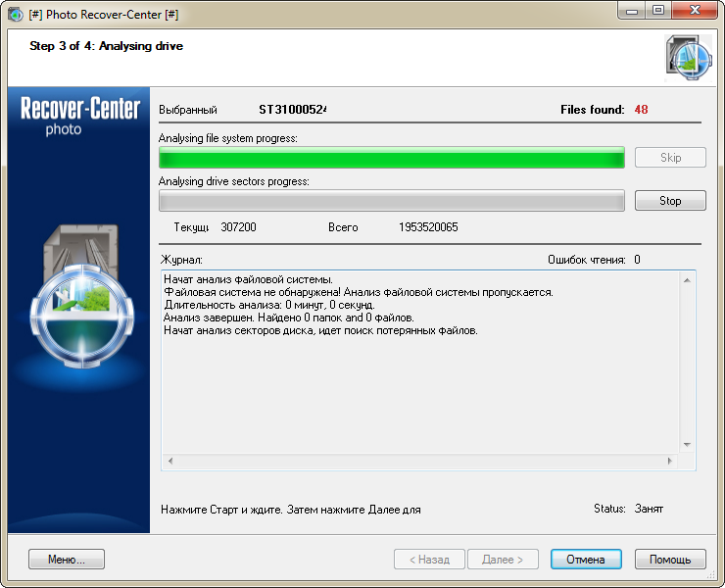Viewport: 725px width, 588px height.
Task: Click the Recover-Center photo logo in sidebar
Action: tap(80, 116)
